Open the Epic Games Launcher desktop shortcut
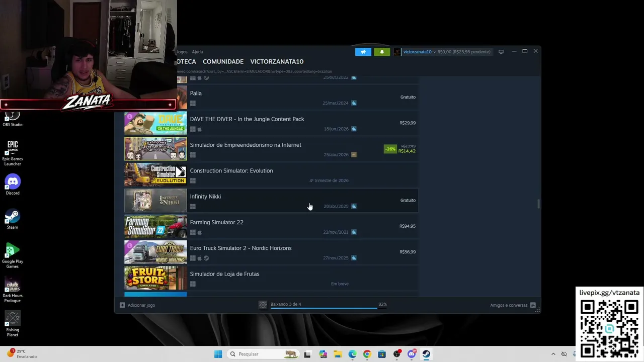 [x=13, y=153]
